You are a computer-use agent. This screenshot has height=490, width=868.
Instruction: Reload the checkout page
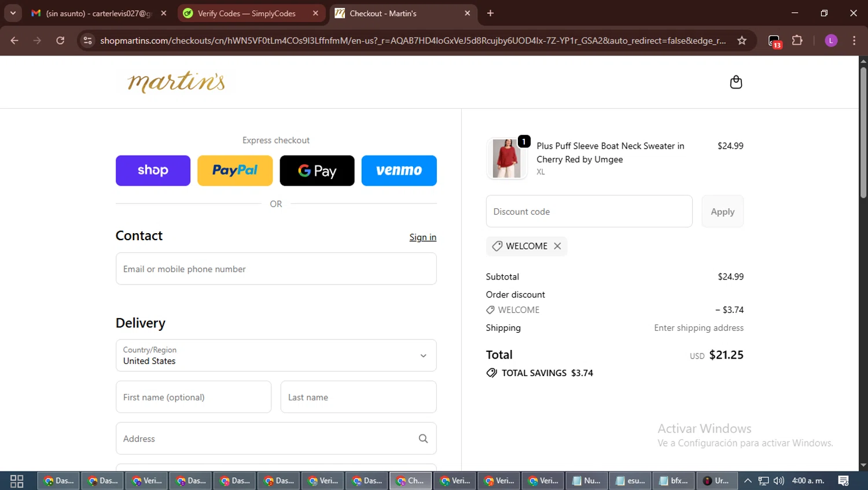pos(60,40)
